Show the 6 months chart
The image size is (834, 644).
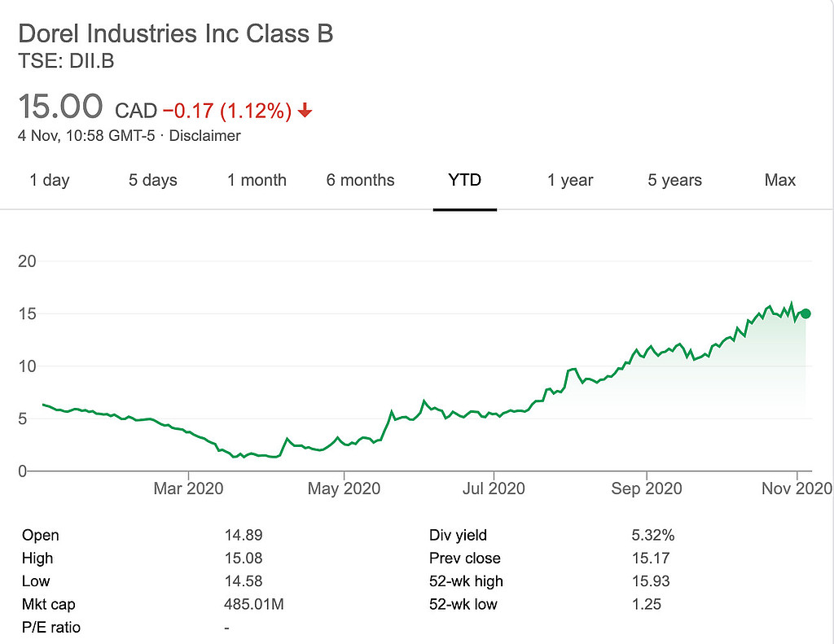tap(360, 180)
